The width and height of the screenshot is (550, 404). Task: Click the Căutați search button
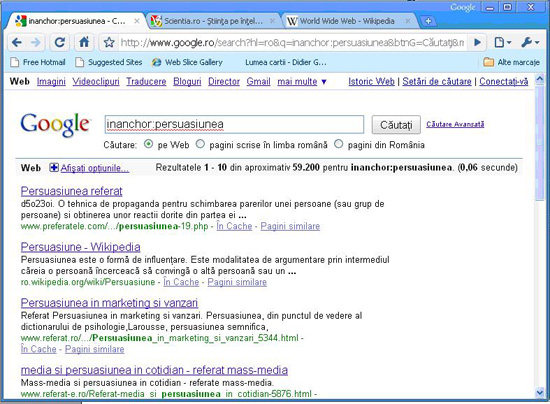396,125
